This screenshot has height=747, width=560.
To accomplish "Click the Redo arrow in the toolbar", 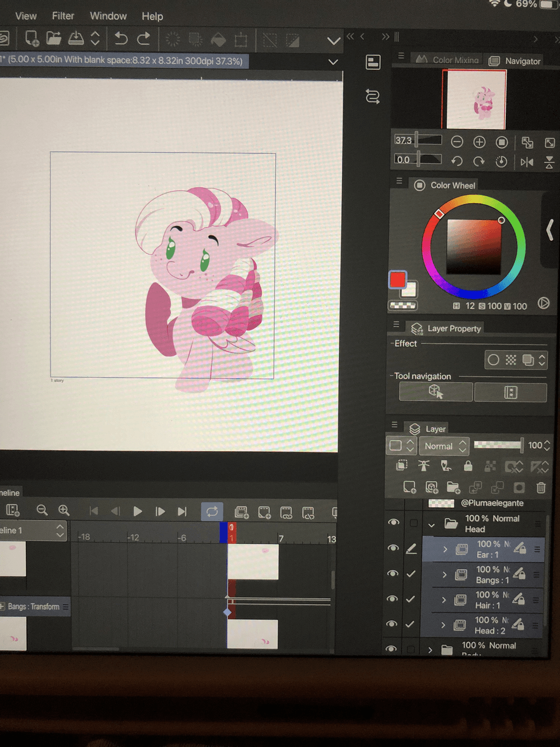I will [x=144, y=39].
